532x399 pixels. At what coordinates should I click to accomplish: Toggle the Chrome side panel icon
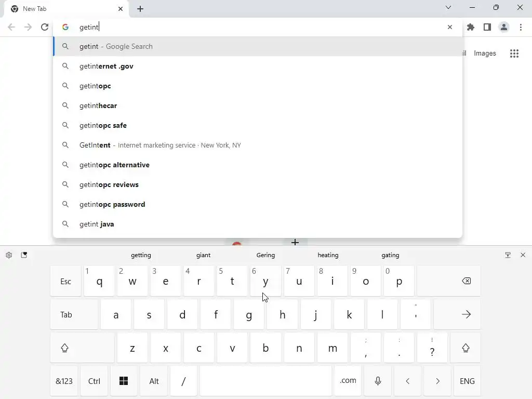487,27
